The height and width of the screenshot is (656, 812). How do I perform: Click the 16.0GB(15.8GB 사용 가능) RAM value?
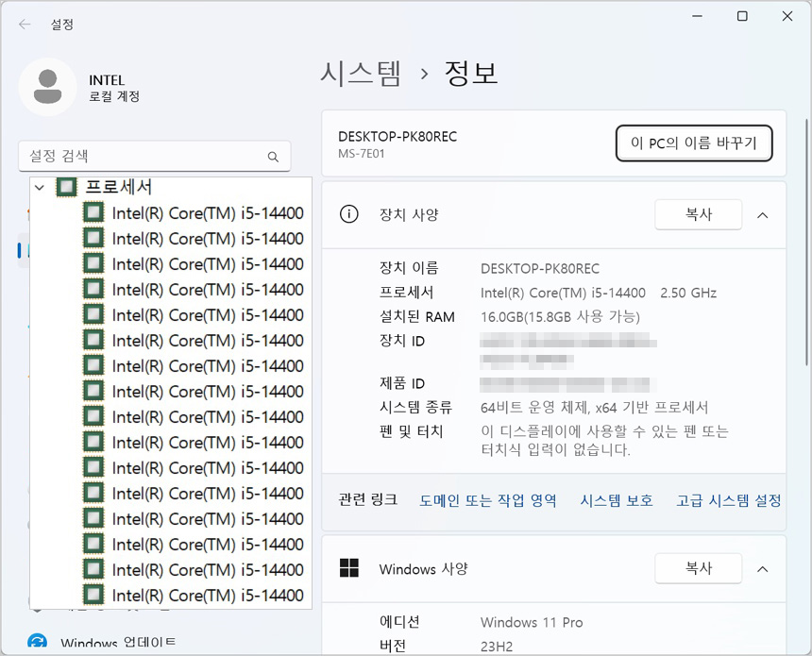coord(560,317)
